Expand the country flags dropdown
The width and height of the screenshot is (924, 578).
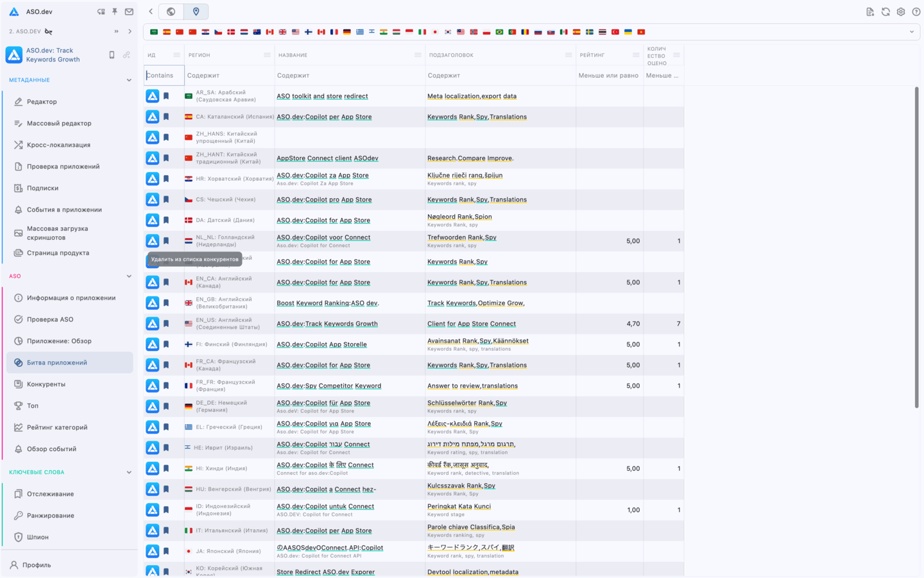coord(911,32)
